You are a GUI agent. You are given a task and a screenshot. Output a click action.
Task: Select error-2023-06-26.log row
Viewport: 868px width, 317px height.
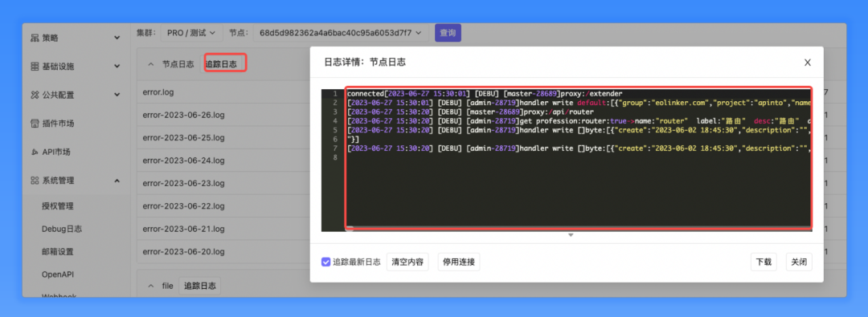click(223, 115)
